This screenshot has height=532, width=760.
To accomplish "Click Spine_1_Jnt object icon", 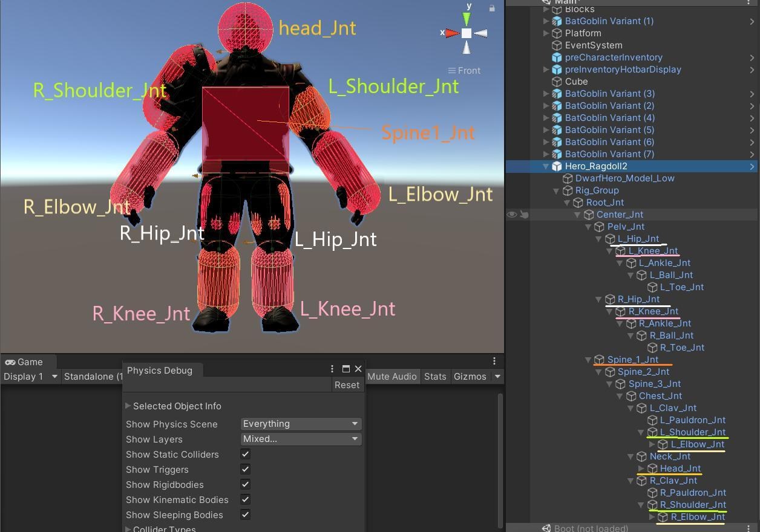I will (599, 360).
